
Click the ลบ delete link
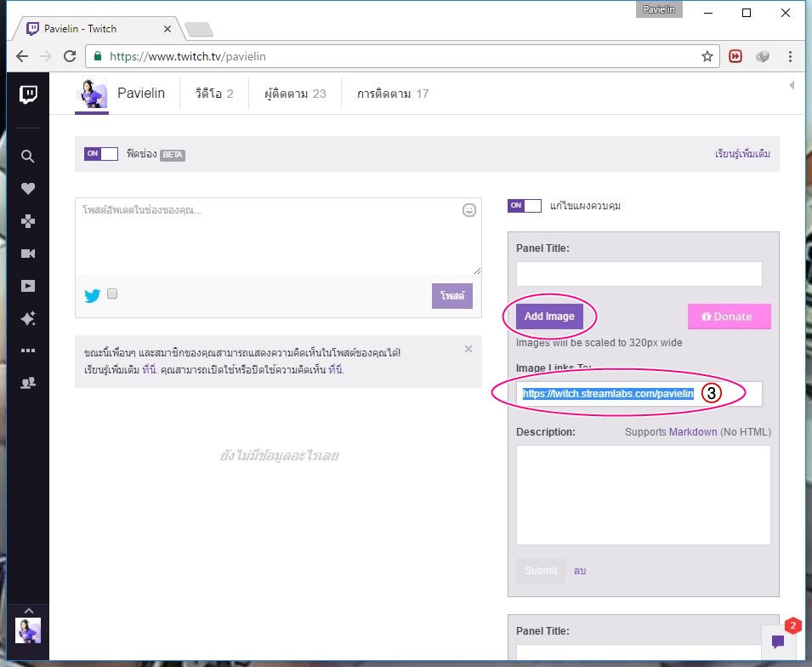[x=580, y=571]
